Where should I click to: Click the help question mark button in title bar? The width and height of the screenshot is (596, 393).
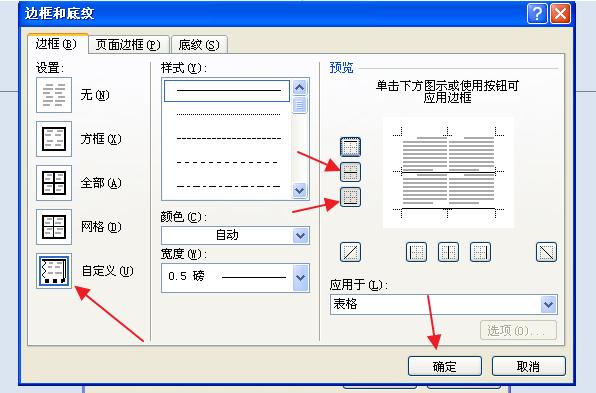click(x=537, y=14)
